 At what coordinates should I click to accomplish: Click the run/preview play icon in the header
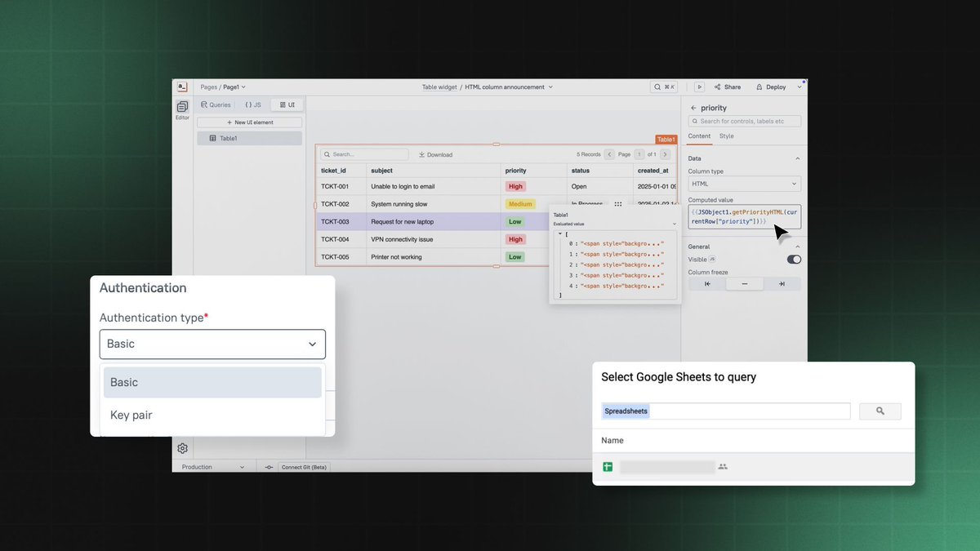(700, 87)
